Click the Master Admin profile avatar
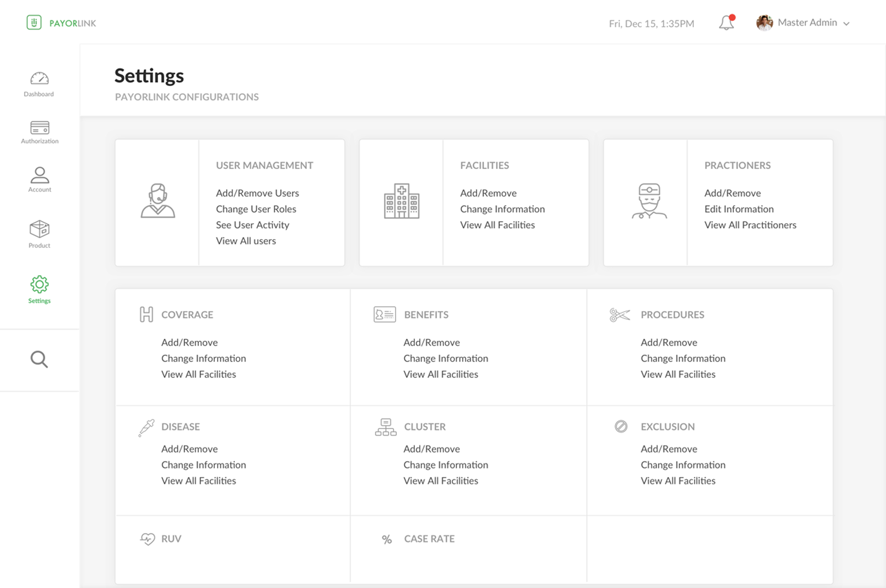 [x=765, y=23]
